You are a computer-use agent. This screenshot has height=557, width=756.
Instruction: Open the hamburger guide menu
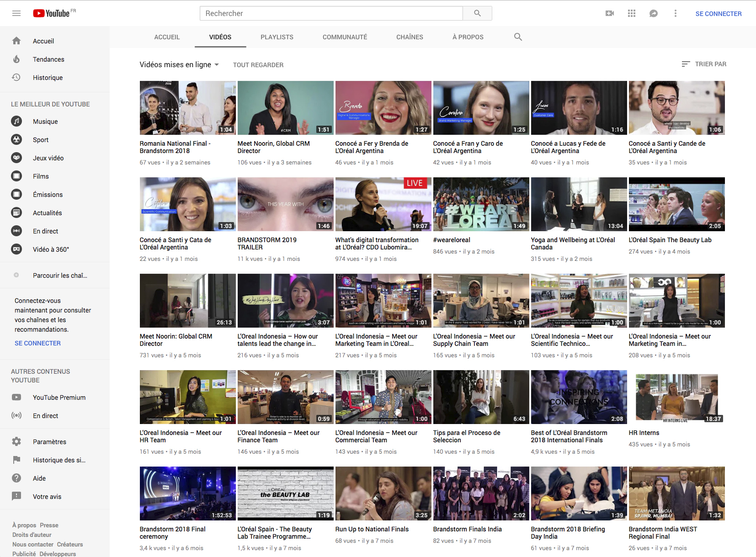(16, 13)
